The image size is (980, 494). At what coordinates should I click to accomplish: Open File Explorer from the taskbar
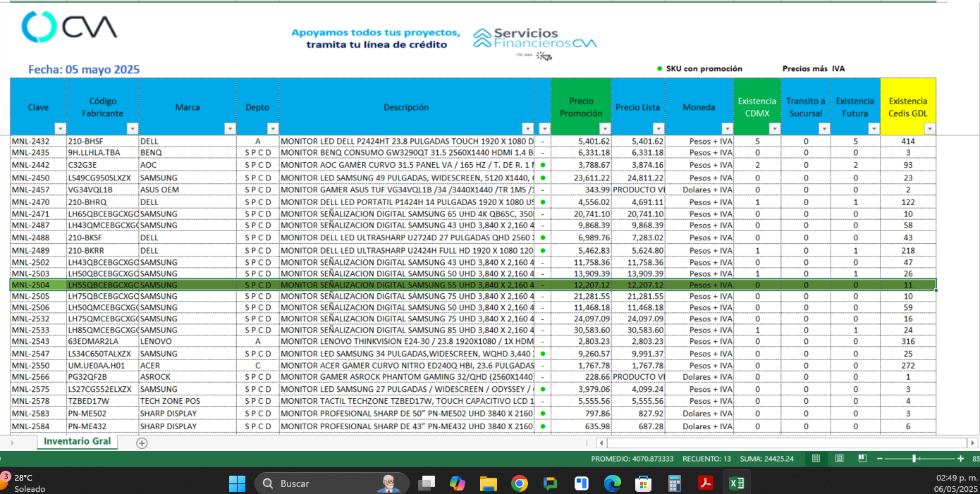coord(489,483)
